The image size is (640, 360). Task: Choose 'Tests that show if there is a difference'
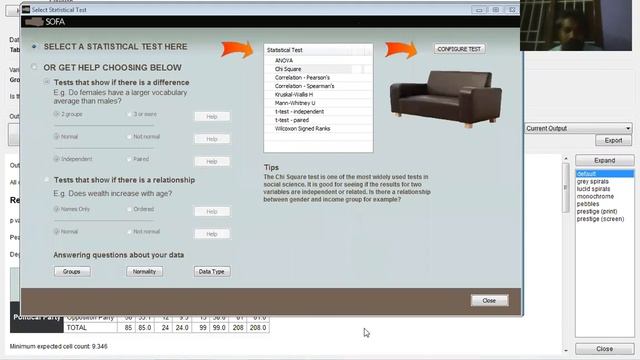[x=47, y=82]
